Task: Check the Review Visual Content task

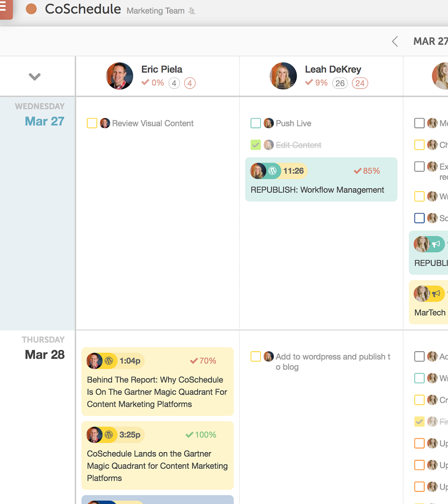Action: pos(92,123)
